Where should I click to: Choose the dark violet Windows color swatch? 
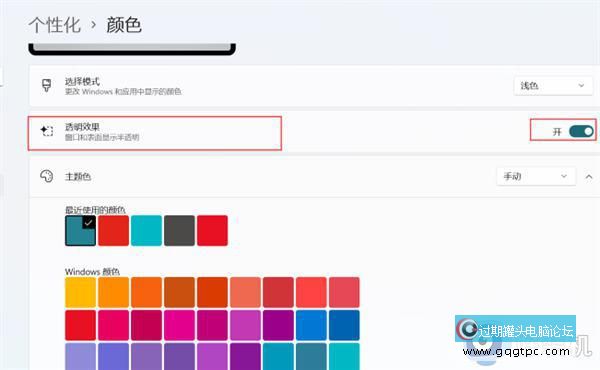pos(245,357)
